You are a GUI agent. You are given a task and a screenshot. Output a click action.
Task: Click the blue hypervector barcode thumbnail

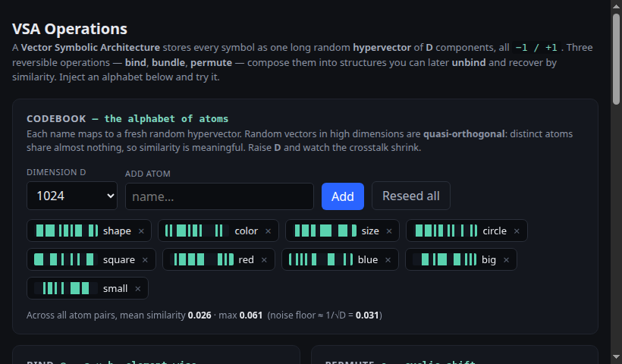click(321, 259)
